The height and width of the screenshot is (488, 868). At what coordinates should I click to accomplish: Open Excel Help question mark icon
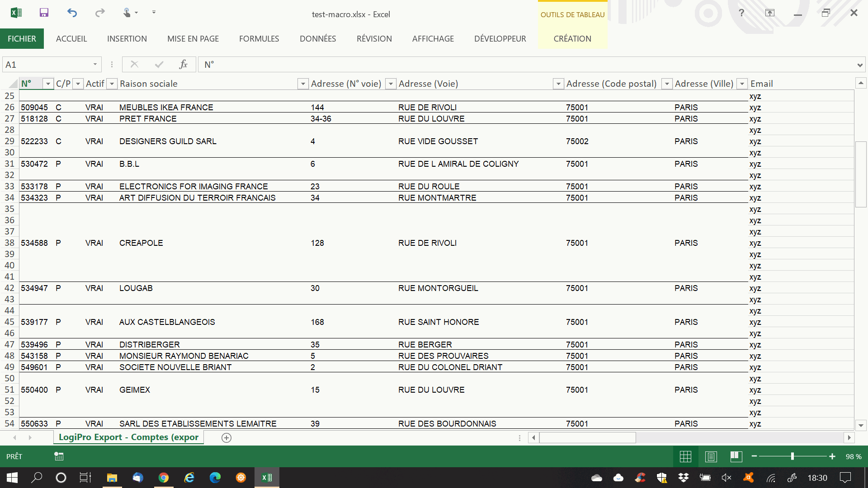(741, 13)
